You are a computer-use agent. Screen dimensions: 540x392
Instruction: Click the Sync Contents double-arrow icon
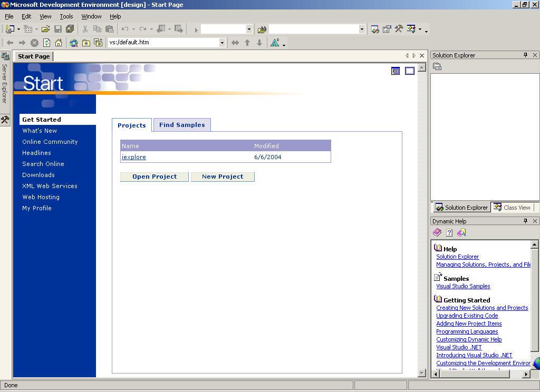[x=235, y=43]
